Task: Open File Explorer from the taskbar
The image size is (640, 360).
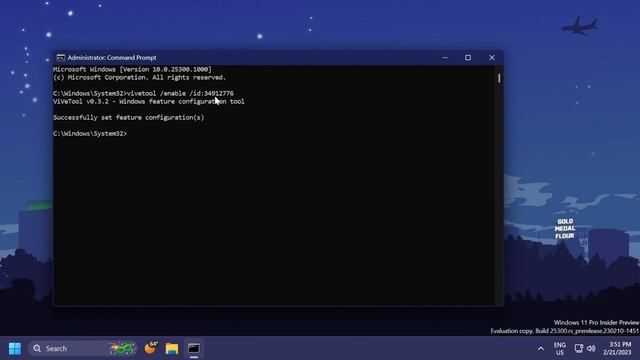Action: click(172, 349)
